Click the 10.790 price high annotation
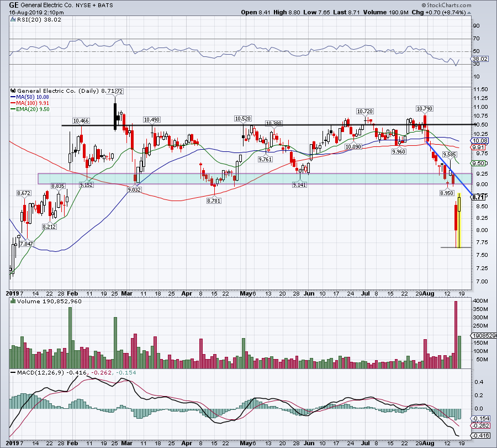497x448 pixels. 425,109
